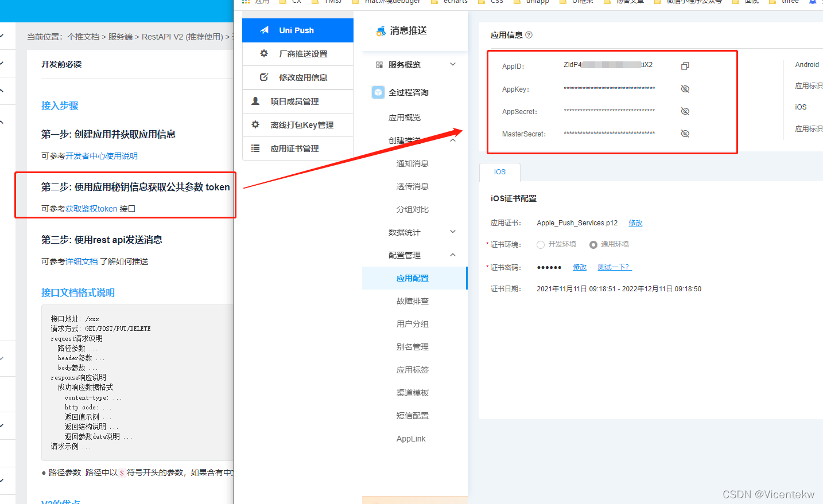Click the 消息推送 logo icon
This screenshot has height=504, width=823.
pos(381,31)
